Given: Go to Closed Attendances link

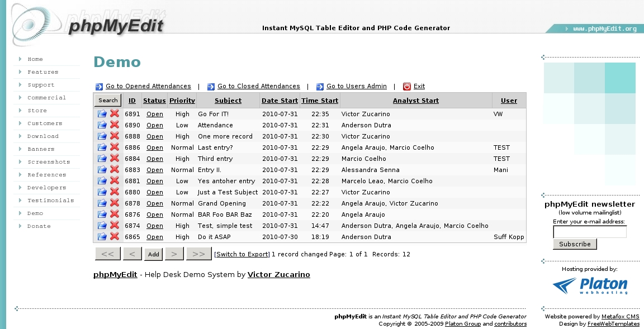Looking at the screenshot, I should [259, 86].
